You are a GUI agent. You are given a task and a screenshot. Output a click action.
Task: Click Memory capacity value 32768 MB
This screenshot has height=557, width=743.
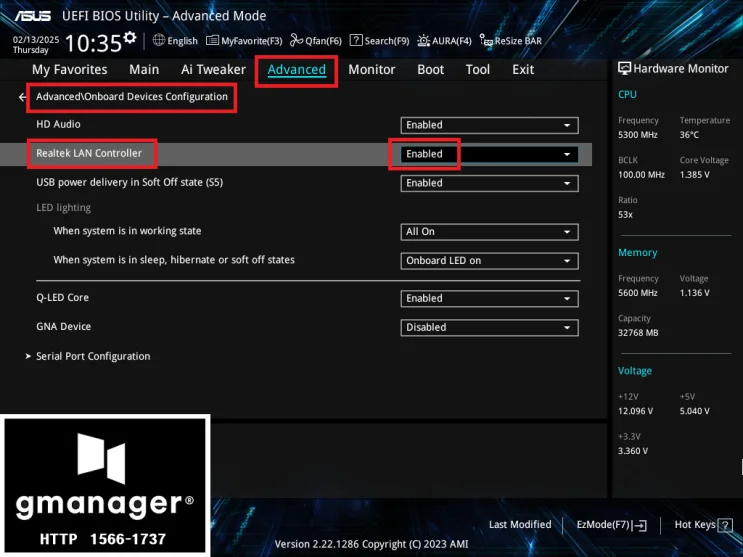point(638,333)
